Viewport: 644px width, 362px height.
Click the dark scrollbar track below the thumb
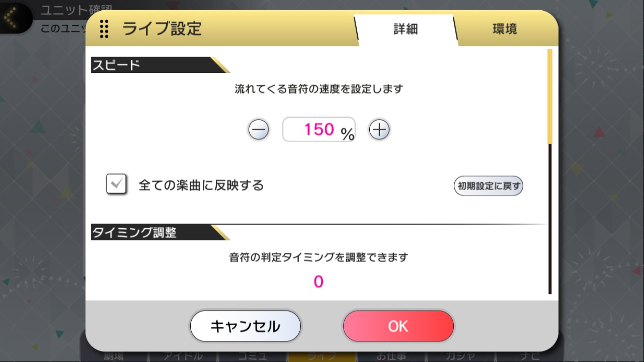(549, 218)
